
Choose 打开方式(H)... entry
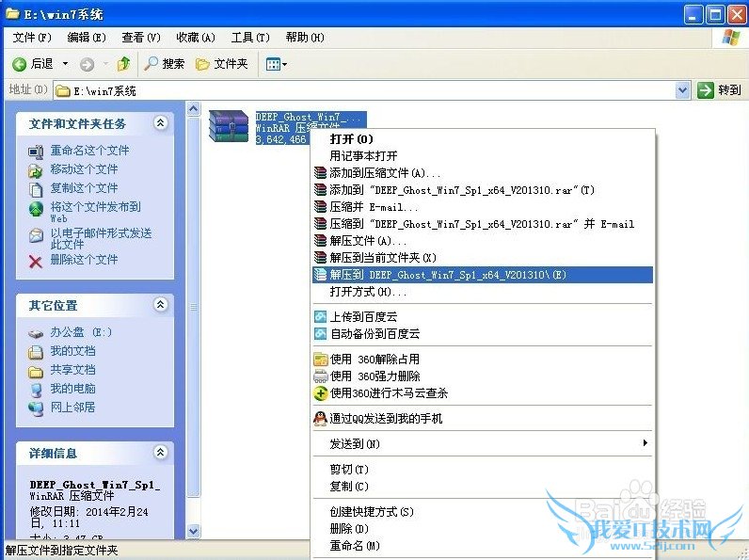pyautogui.click(x=483, y=292)
